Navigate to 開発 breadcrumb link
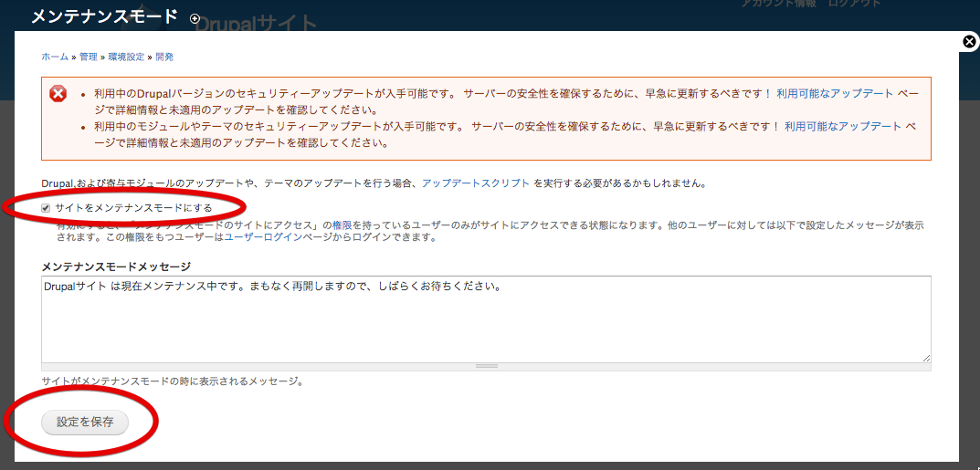 164,57
